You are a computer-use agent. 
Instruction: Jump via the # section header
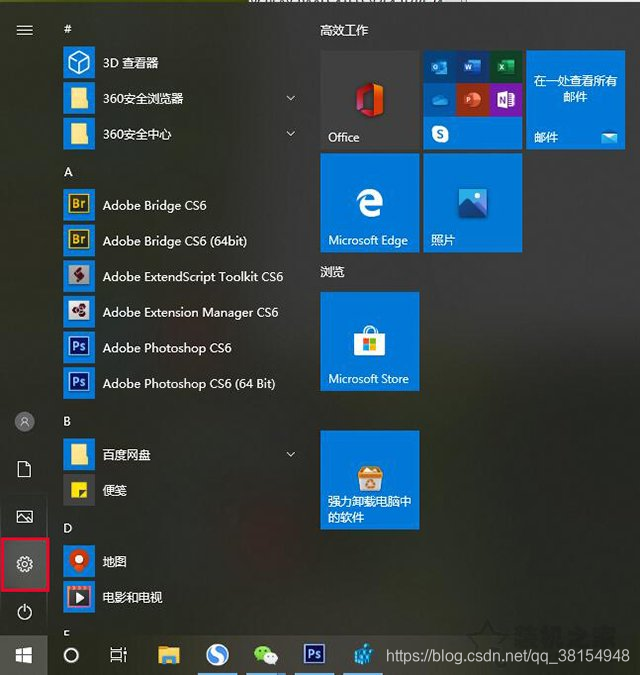[68, 29]
